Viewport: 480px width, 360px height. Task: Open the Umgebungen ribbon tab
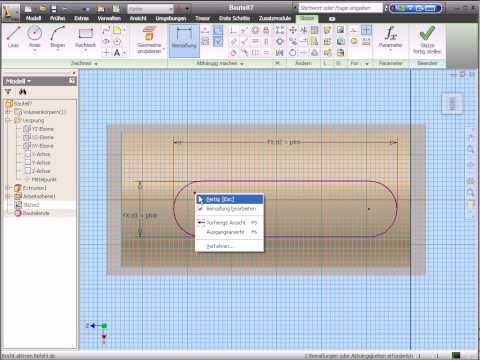[171, 18]
